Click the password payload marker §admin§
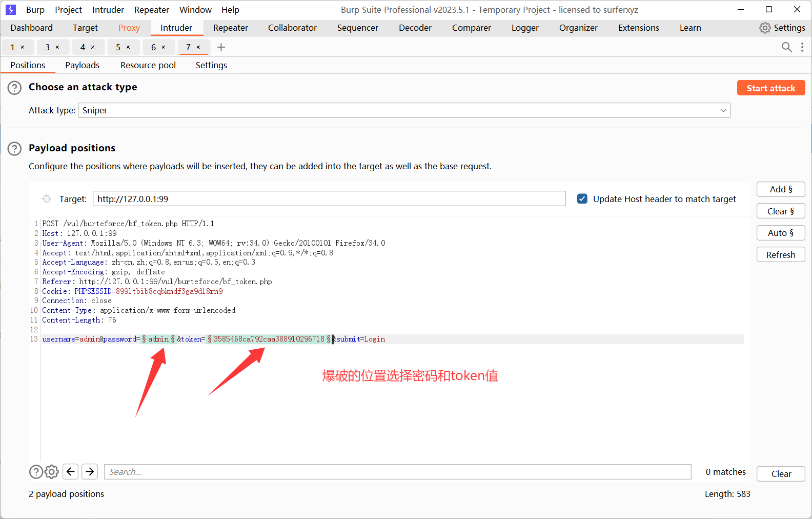The height and width of the screenshot is (519, 812). [x=158, y=339]
